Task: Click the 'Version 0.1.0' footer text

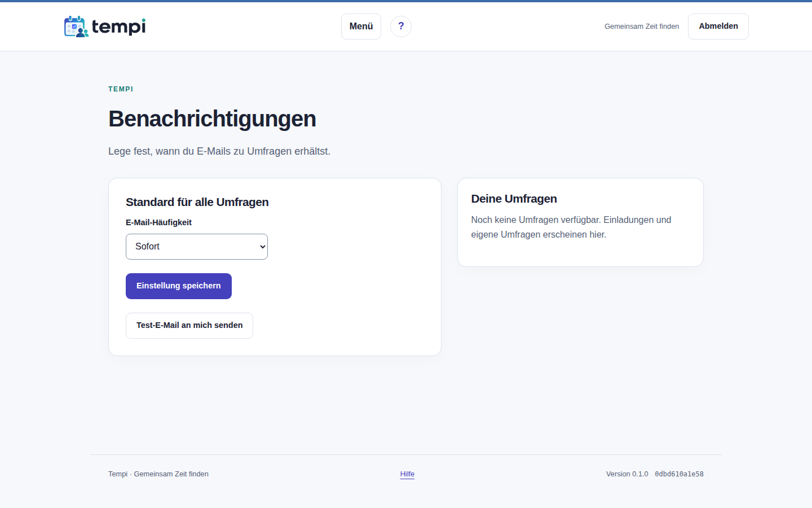Action: coord(627,474)
